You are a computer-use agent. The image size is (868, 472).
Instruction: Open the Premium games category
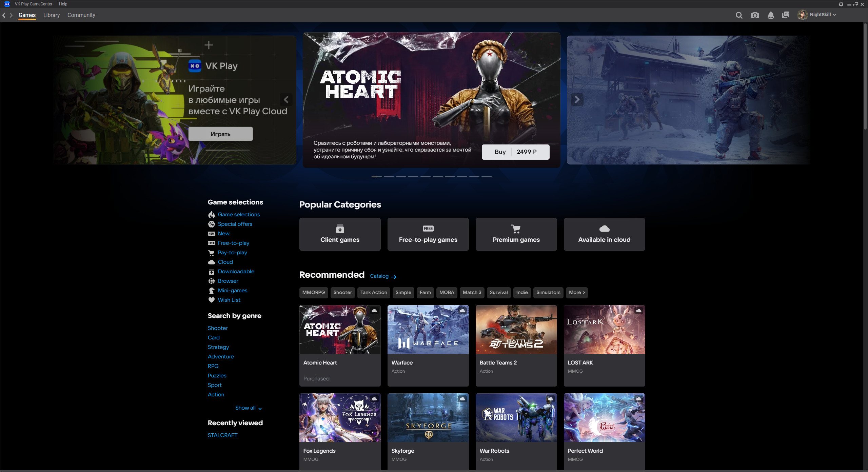(516, 234)
